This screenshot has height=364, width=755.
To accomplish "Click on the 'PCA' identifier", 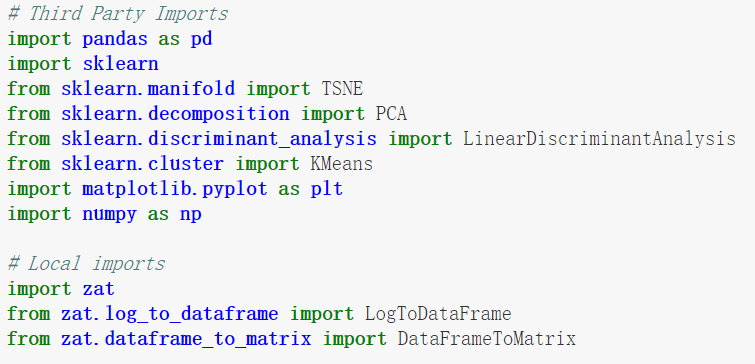I will (391, 114).
